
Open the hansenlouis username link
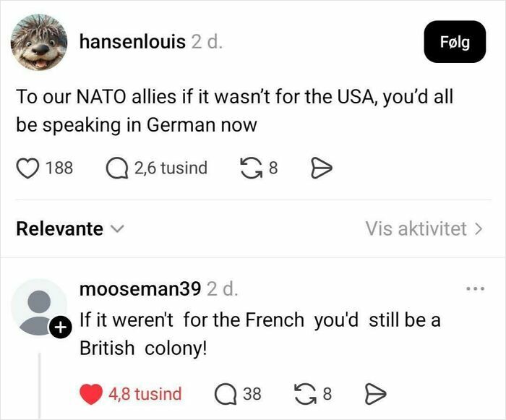(x=132, y=42)
